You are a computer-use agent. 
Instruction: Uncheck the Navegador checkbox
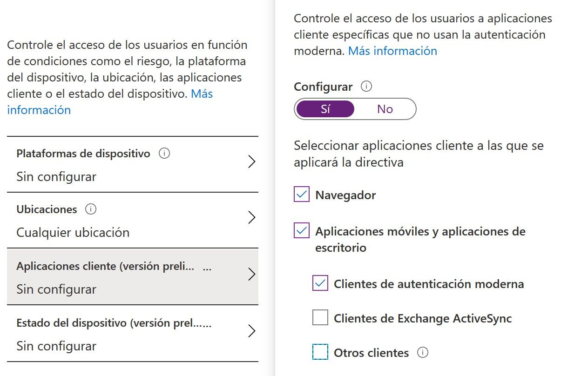pos(302,195)
